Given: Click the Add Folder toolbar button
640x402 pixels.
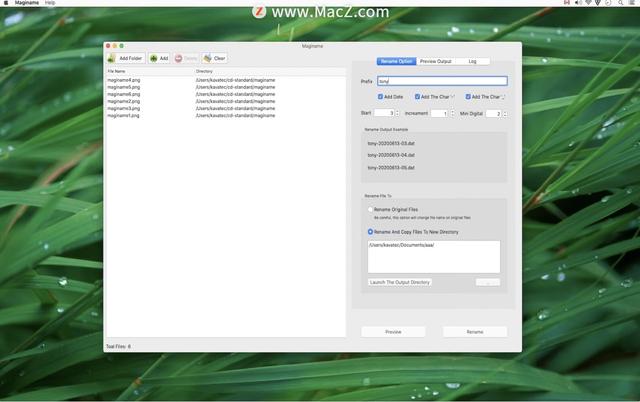Looking at the screenshot, I should point(126,58).
